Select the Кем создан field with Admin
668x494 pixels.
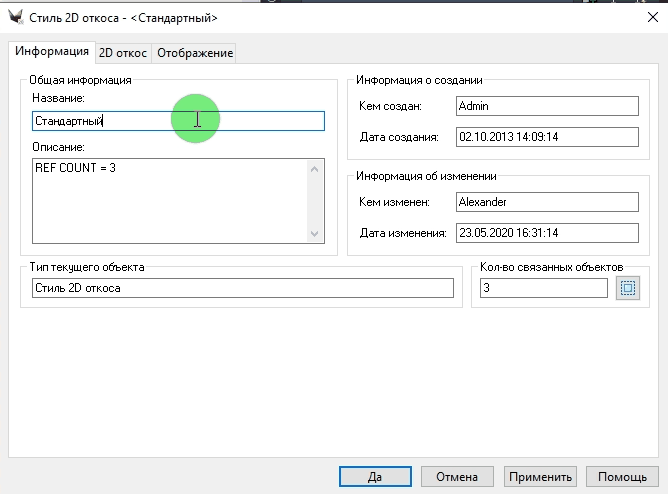click(x=545, y=106)
